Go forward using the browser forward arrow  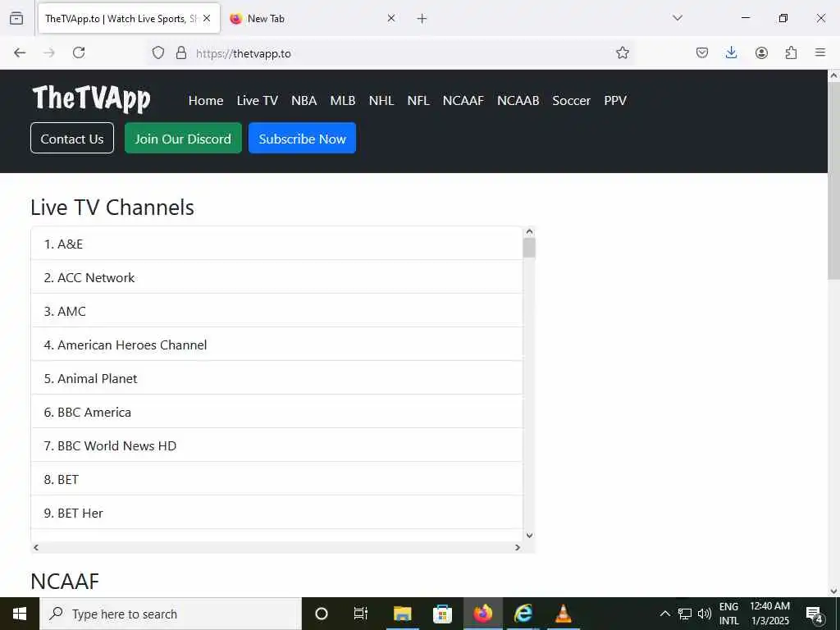click(48, 52)
